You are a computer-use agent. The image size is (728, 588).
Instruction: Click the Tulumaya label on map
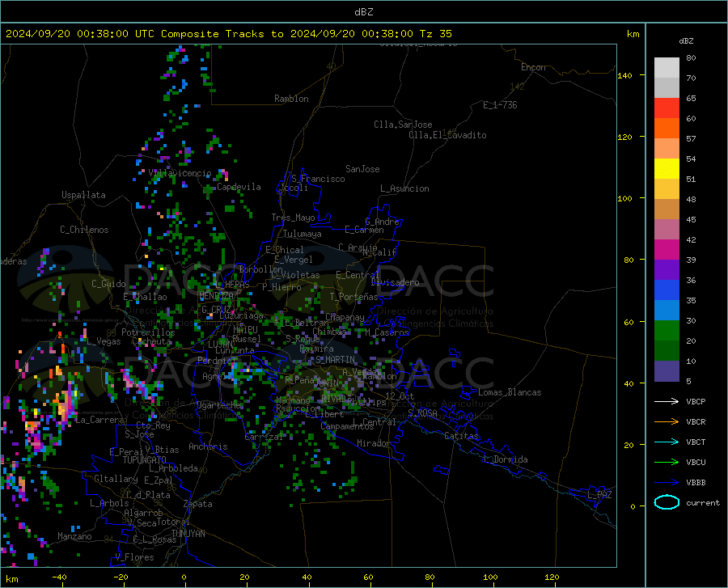[302, 234]
